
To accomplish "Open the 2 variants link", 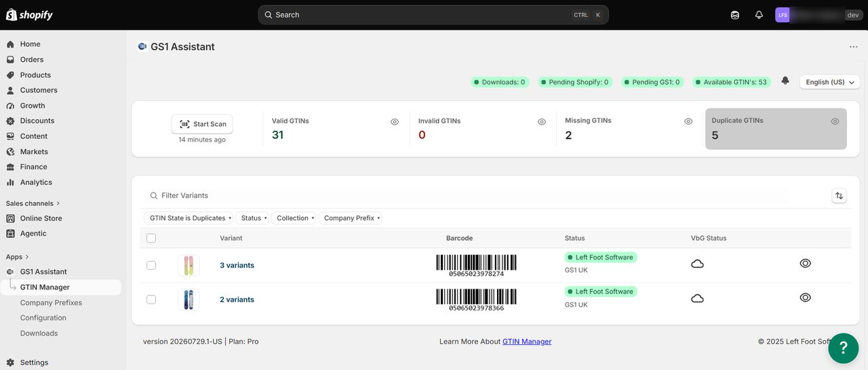I will [x=237, y=300].
